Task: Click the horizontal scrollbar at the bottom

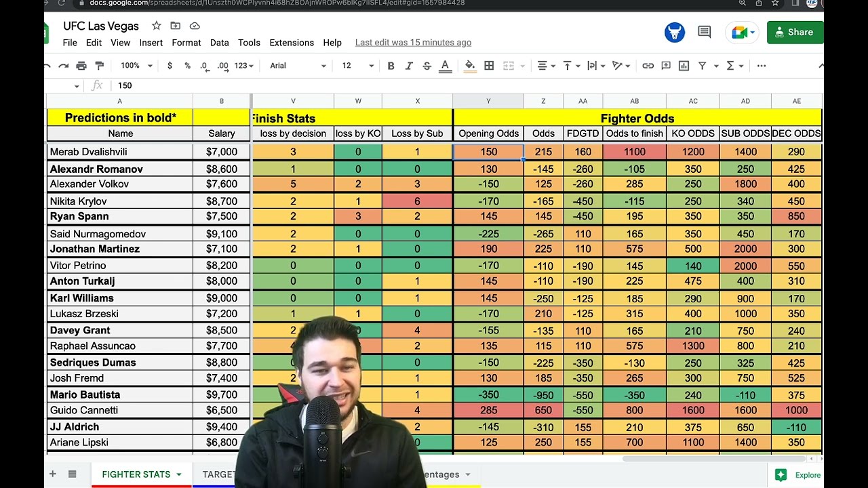Action: [713, 459]
